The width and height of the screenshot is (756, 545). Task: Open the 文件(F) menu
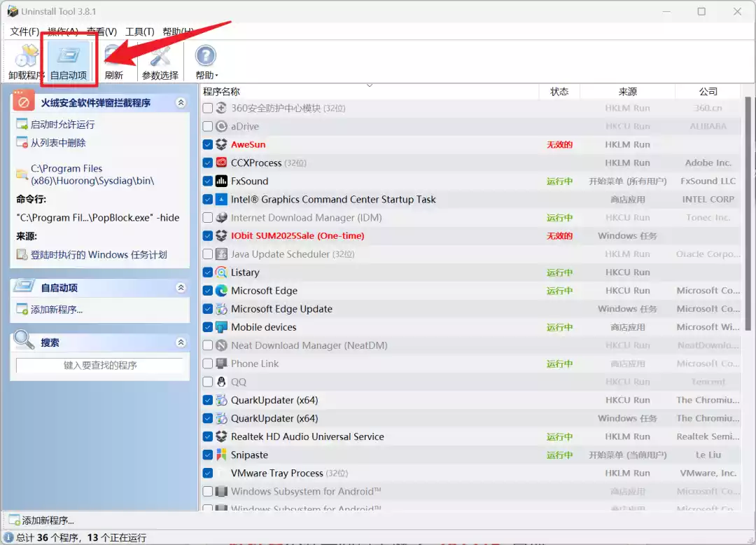[x=24, y=32]
